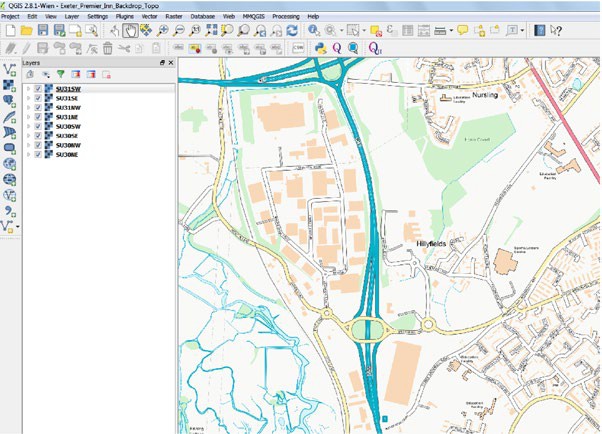Image resolution: width=602 pixels, height=434 pixels.
Task: Open the Help Contents book icon
Action: 540,30
